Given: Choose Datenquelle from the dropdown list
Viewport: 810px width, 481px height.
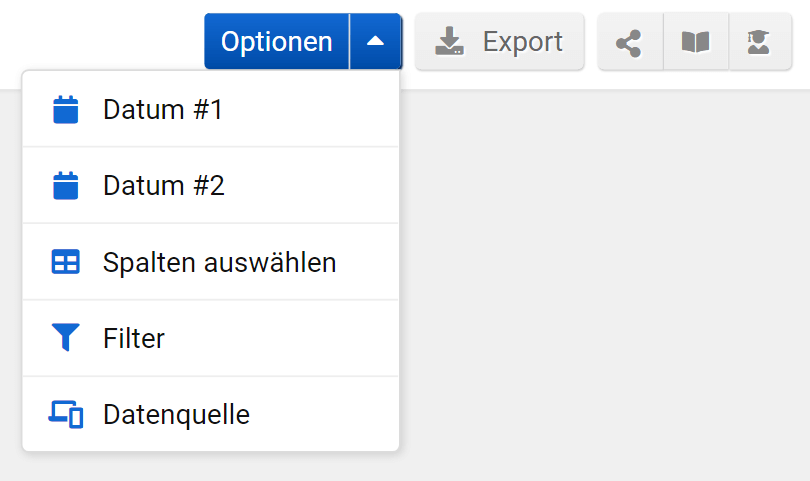Looking at the screenshot, I should point(176,414).
